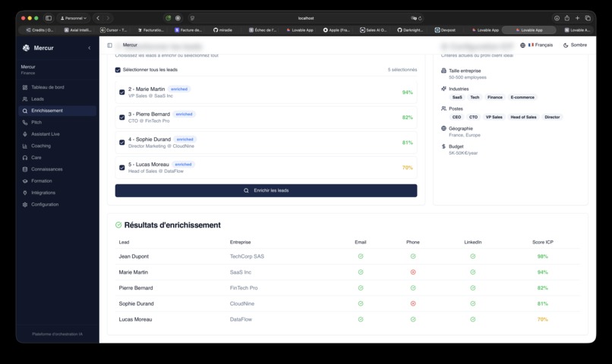This screenshot has height=364, width=612.
Task: Click the Finance industry tag
Action: click(495, 97)
